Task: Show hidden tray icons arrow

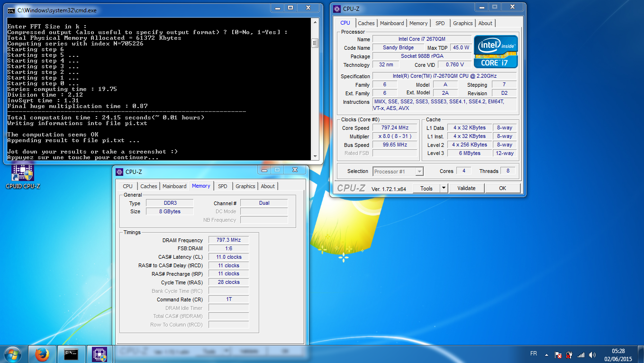Action: [x=547, y=354]
